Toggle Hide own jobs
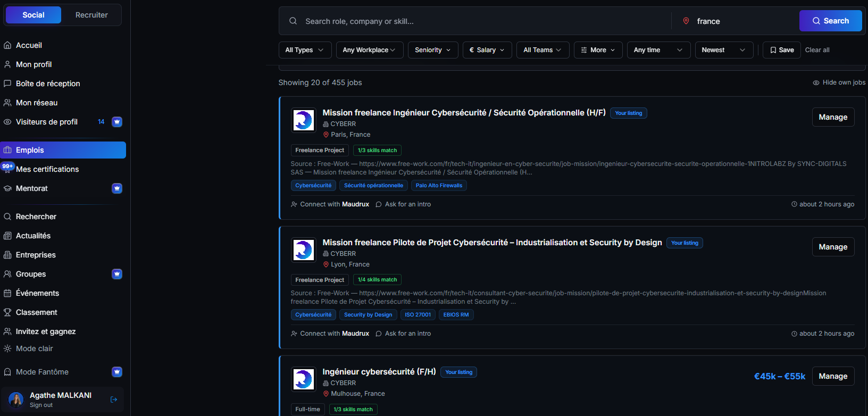The image size is (868, 416). 839,82
